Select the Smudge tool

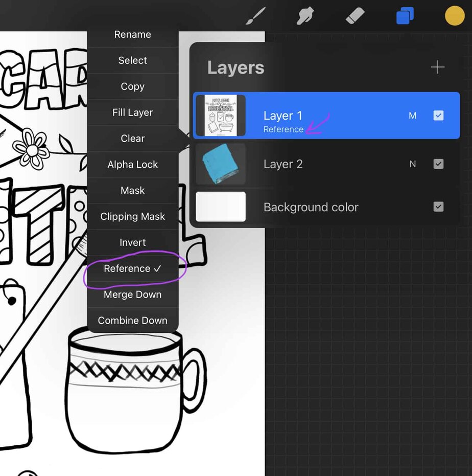(305, 16)
